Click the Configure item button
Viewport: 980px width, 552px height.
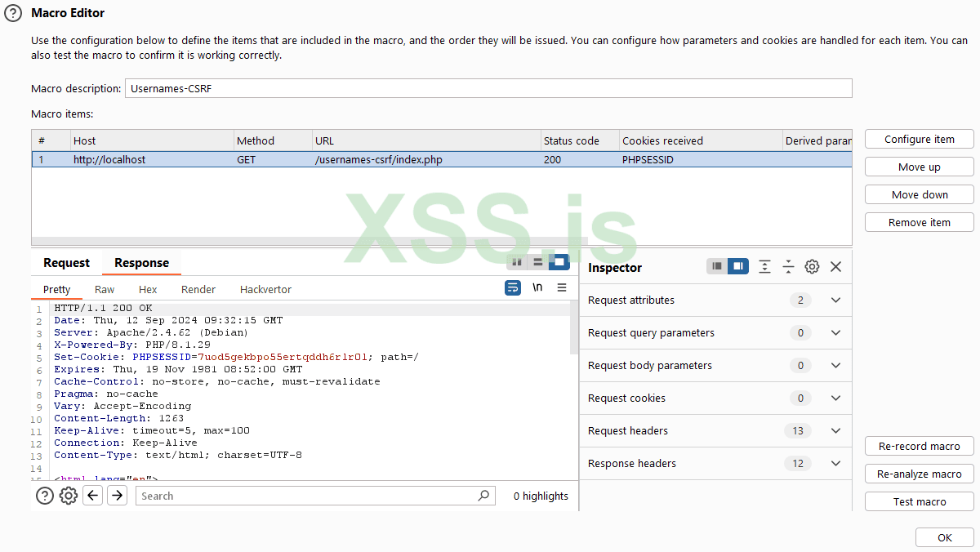pos(920,140)
